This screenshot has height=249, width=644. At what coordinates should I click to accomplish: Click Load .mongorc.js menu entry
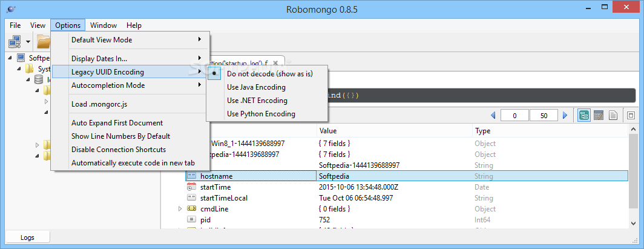tap(130, 104)
